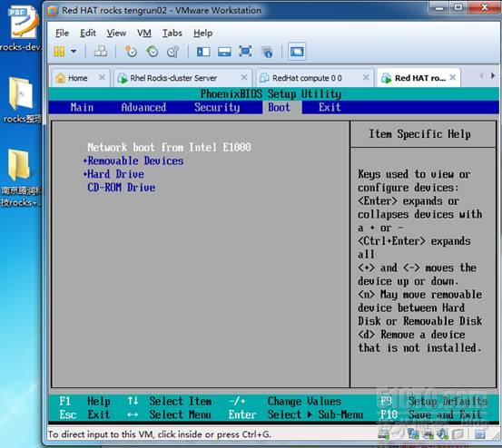
Task: Click the revert to snapshot icon
Action: 153,51
